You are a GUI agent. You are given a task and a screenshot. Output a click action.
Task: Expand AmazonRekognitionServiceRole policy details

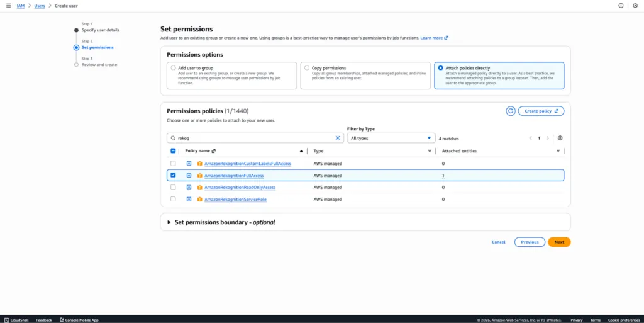(x=189, y=200)
